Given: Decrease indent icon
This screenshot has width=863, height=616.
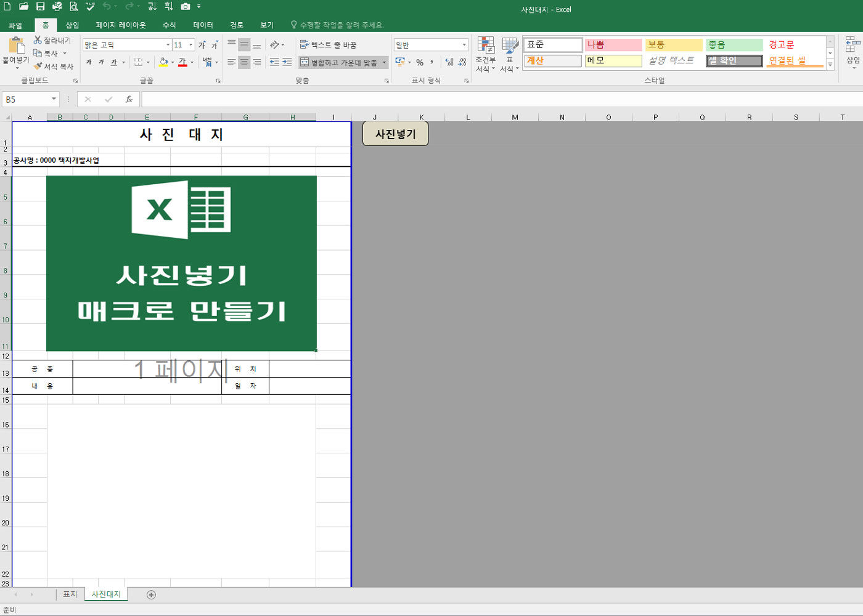Looking at the screenshot, I should click(x=274, y=62).
